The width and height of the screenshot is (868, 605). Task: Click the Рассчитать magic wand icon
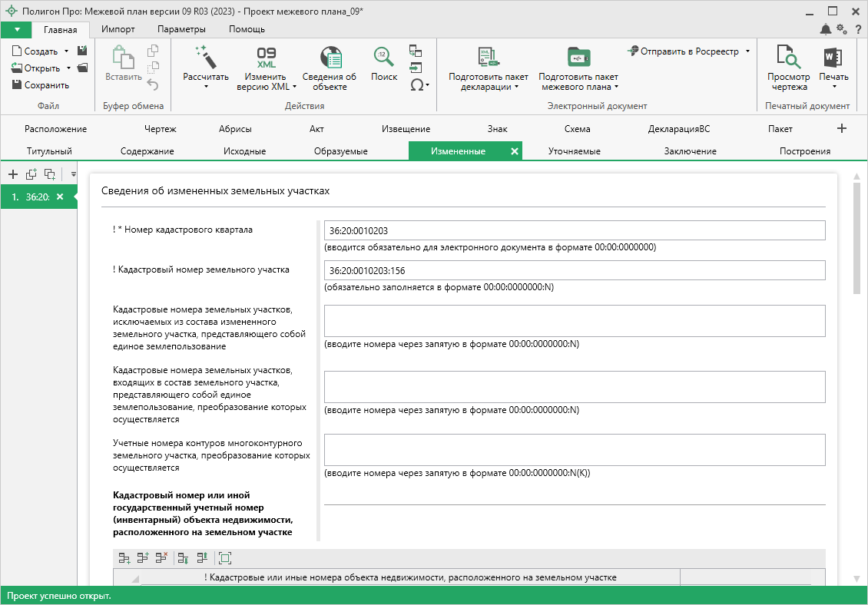click(x=205, y=57)
